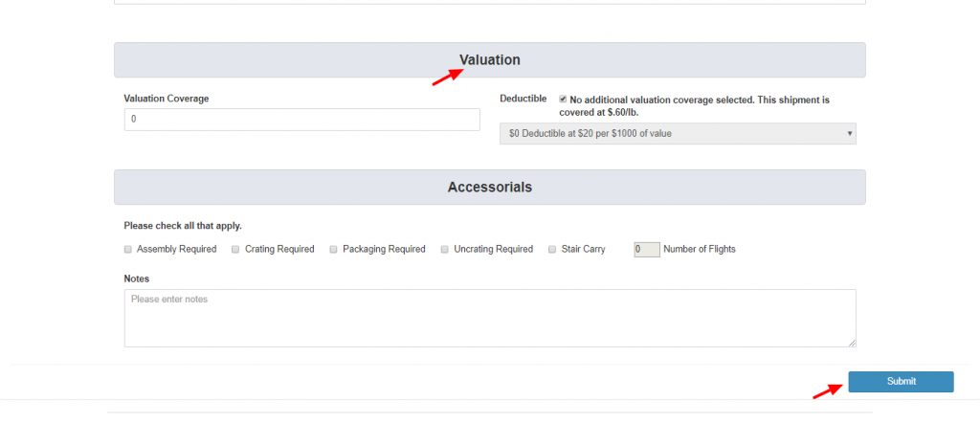Click the Accessorials section header
The height and width of the screenshot is (423, 980).
(490, 187)
